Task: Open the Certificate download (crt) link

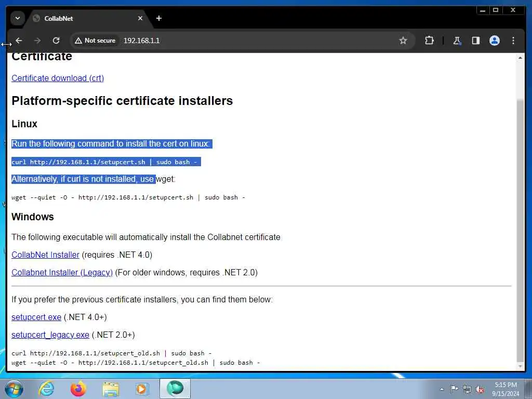Action: (x=58, y=78)
